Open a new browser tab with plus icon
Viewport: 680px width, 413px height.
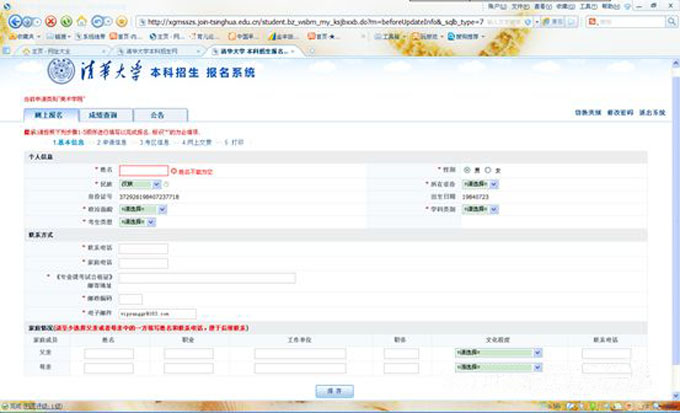coord(312,51)
